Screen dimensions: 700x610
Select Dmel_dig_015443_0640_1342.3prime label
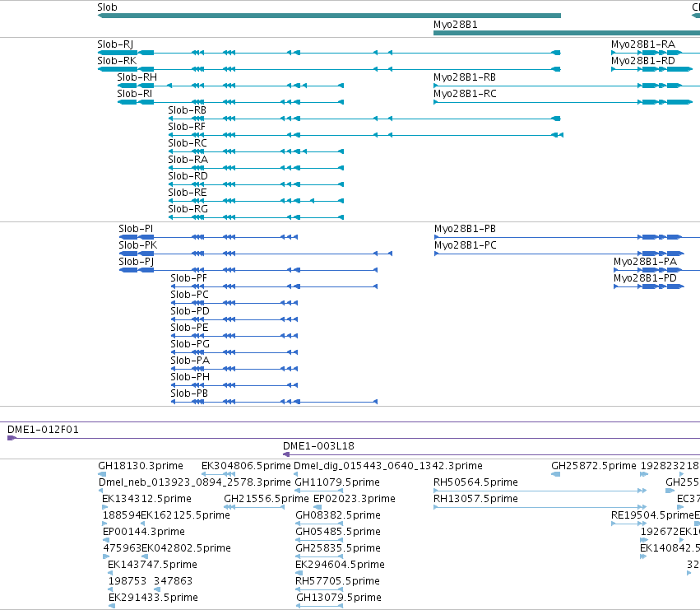pyautogui.click(x=388, y=466)
